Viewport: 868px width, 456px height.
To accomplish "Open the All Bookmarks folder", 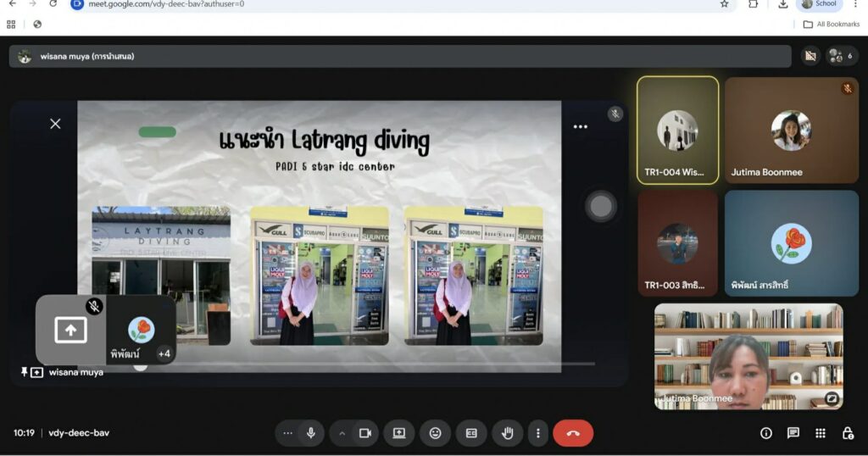I will pyautogui.click(x=831, y=25).
